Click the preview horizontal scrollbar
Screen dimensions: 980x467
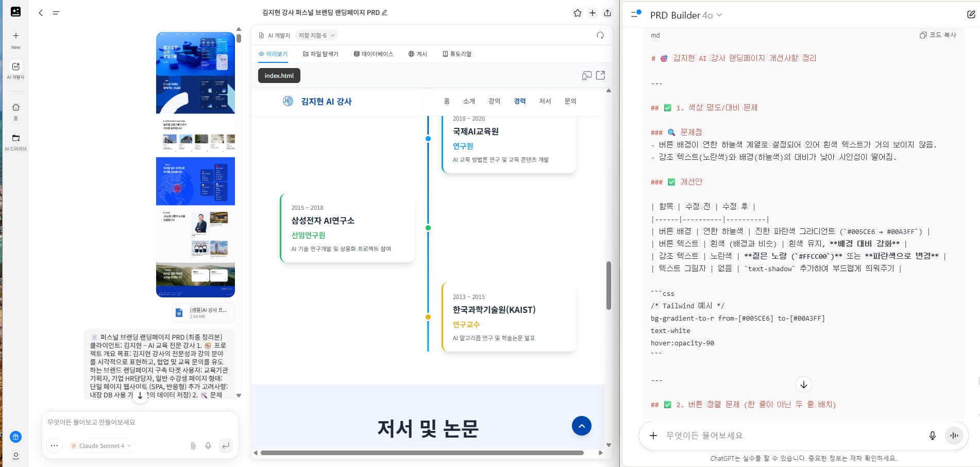pos(422,453)
